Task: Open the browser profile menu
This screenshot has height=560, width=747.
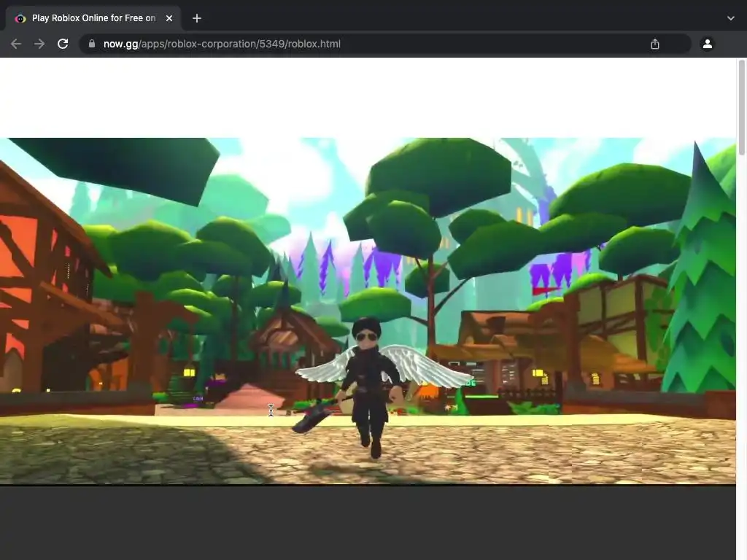Action: (x=708, y=44)
